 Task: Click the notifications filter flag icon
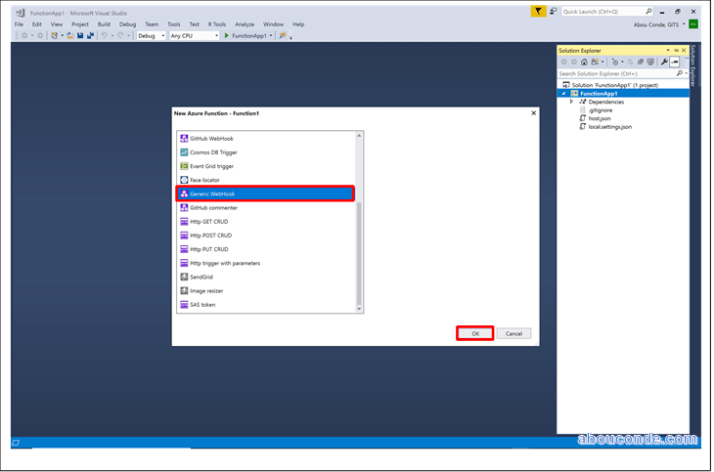[x=539, y=11]
